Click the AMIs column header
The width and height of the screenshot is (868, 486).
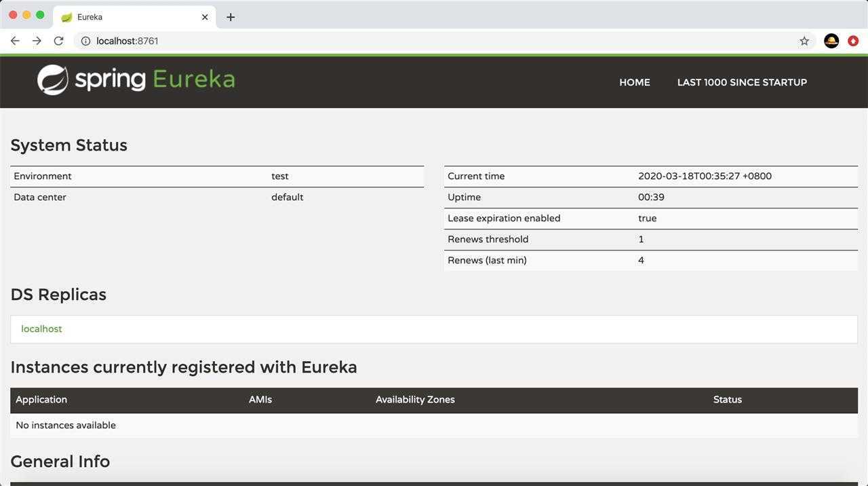pyautogui.click(x=260, y=399)
